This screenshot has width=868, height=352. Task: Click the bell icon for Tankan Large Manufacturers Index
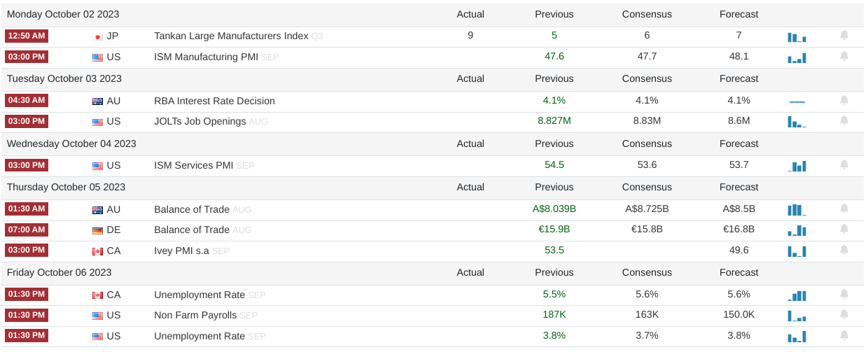pos(844,35)
